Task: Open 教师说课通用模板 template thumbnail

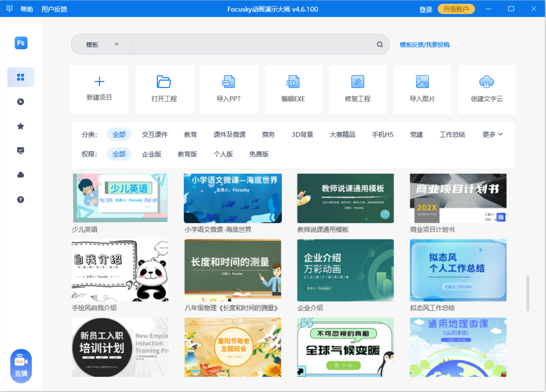Action: [345, 198]
